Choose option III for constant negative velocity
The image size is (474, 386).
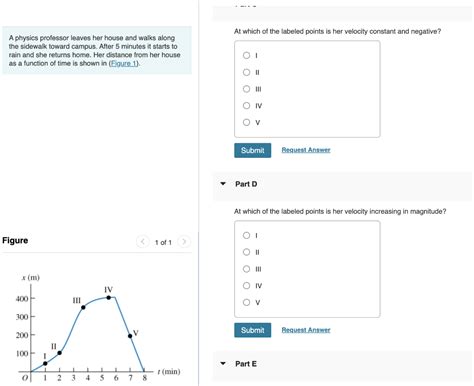tap(246, 89)
